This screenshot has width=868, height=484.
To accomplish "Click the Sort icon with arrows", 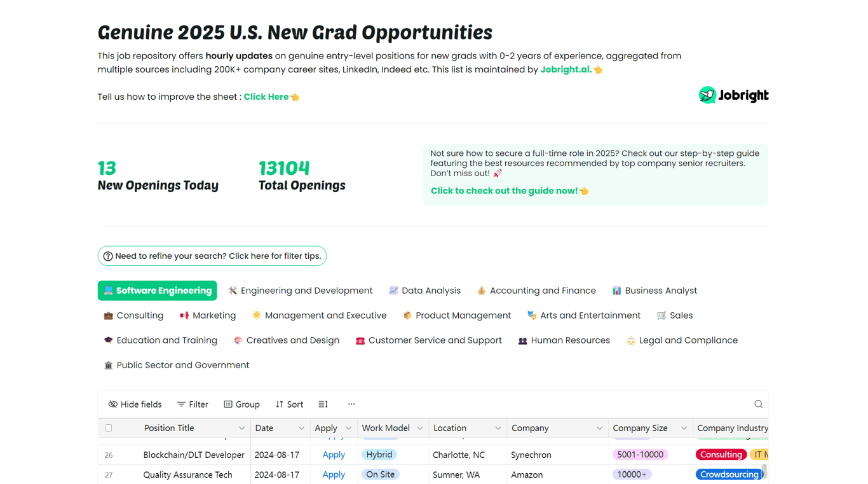I will [x=280, y=404].
